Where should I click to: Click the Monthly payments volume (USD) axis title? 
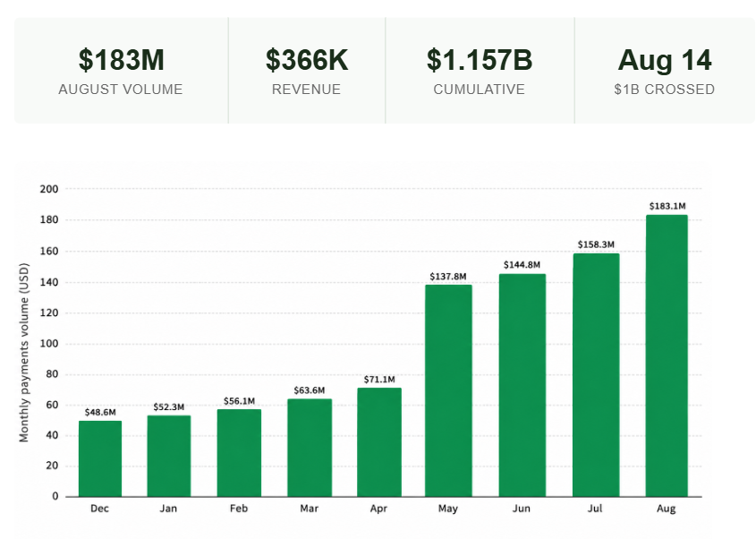[24, 352]
